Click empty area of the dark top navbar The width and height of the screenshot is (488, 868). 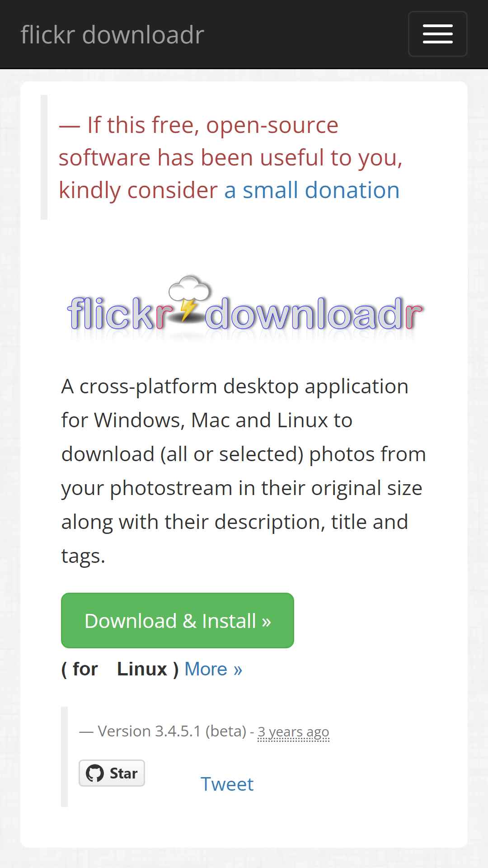coord(307,34)
